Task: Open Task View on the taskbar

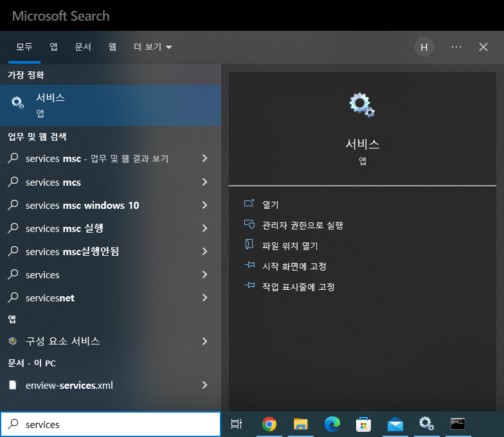Action: [x=237, y=424]
